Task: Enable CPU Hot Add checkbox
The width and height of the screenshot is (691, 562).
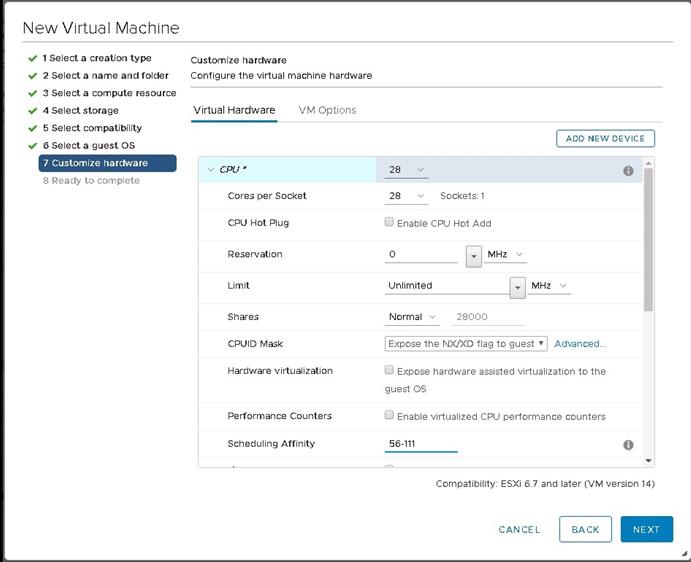Action: pos(389,222)
